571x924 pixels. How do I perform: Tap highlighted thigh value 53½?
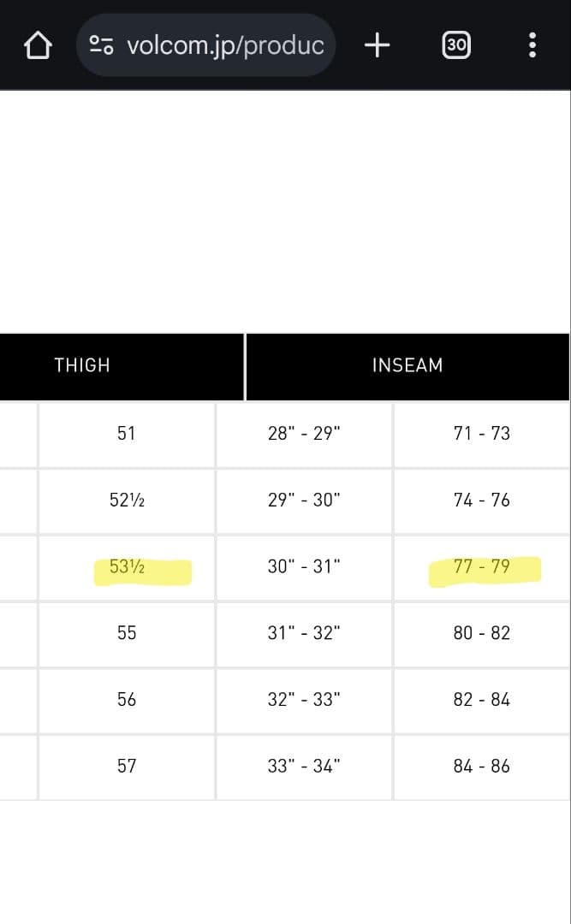coord(127,566)
